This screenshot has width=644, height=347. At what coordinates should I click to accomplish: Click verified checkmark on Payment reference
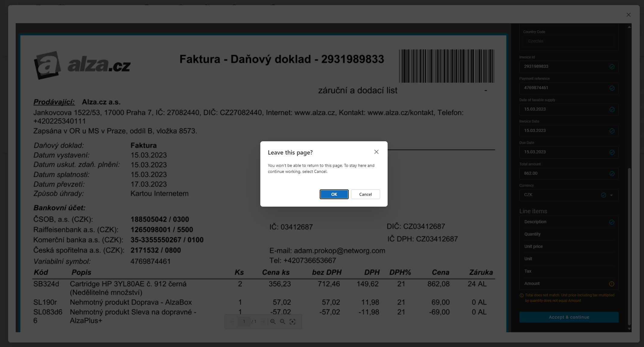point(612,88)
